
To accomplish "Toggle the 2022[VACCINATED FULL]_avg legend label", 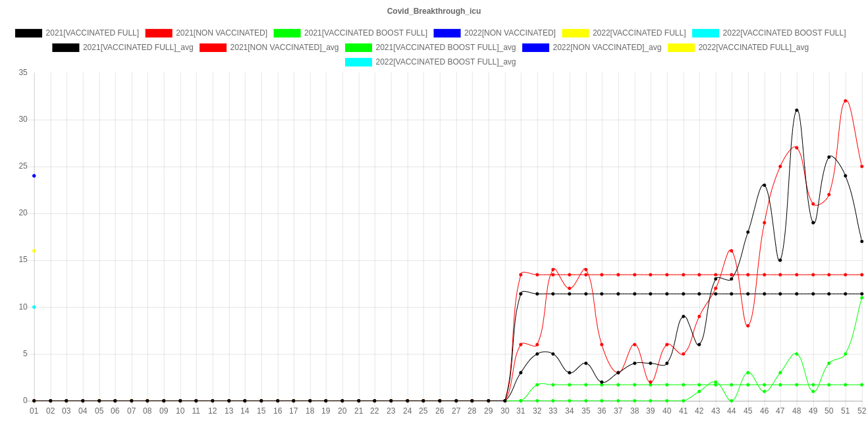I will (x=753, y=47).
